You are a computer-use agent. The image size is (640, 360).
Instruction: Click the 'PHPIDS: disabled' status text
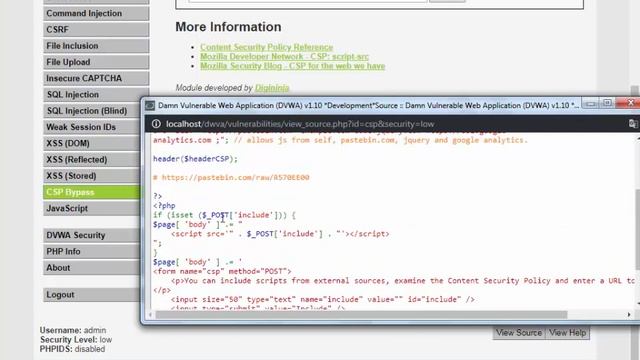[72, 349]
